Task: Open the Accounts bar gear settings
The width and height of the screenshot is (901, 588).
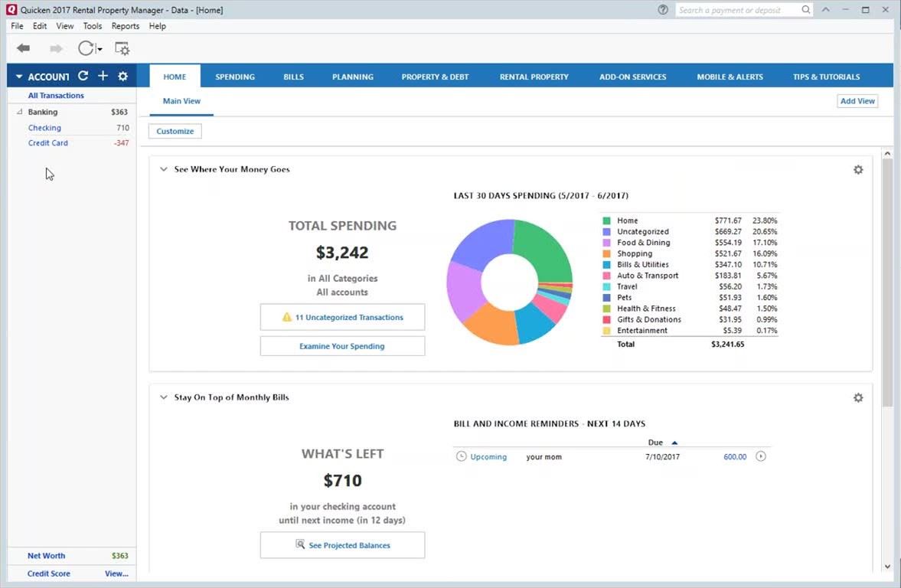Action: click(x=122, y=76)
